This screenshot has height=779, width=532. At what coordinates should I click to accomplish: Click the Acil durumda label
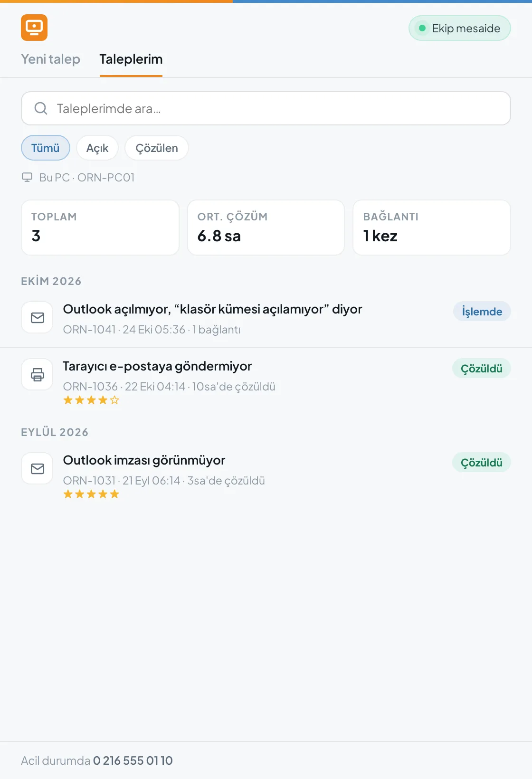56,760
